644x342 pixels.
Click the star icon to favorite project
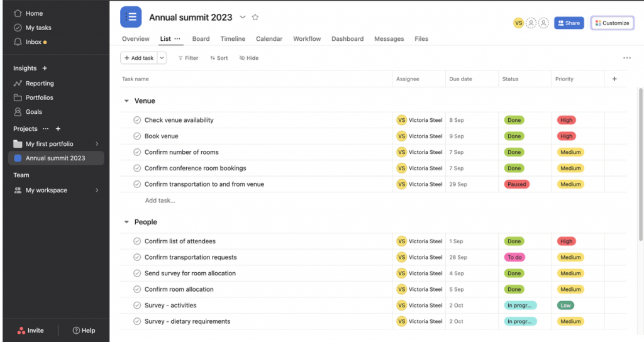[255, 18]
